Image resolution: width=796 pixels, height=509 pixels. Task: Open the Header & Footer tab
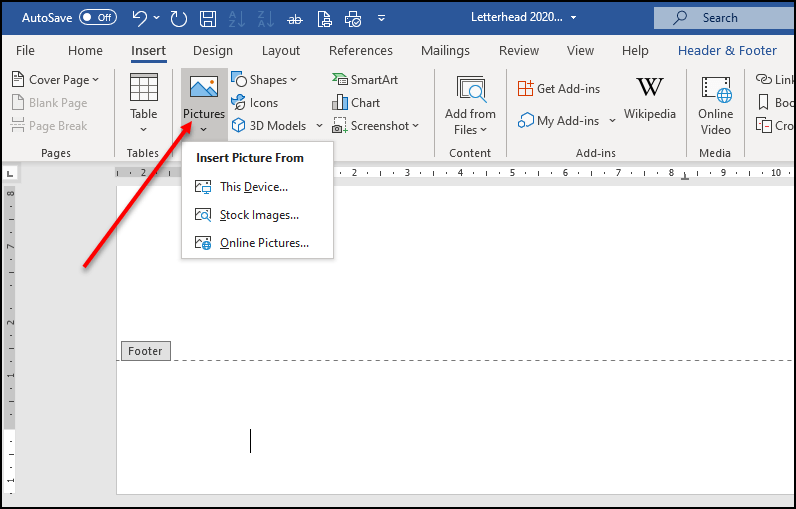tap(726, 50)
